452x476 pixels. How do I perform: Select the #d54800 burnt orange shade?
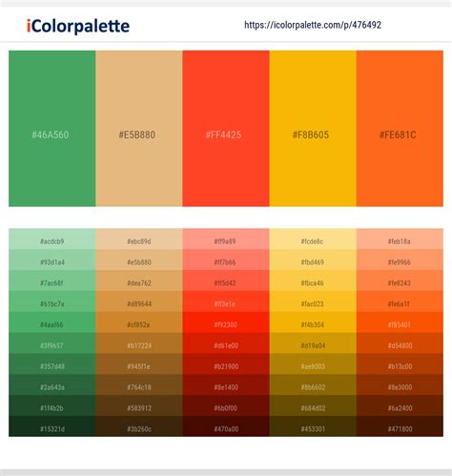pyautogui.click(x=400, y=343)
